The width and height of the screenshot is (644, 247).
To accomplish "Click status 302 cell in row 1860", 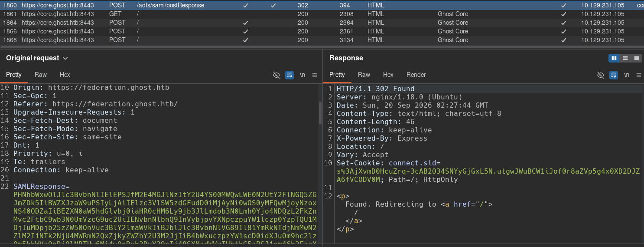I will (x=303, y=5).
